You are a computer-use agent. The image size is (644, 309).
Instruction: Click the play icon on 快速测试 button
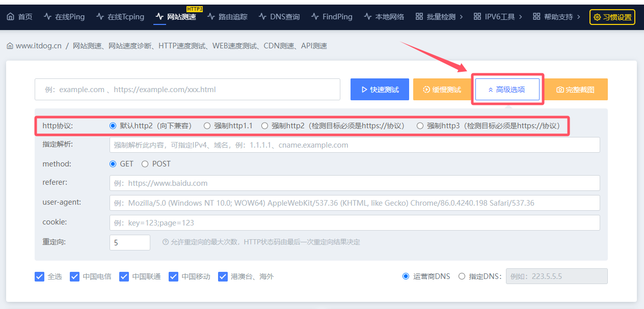pos(364,90)
